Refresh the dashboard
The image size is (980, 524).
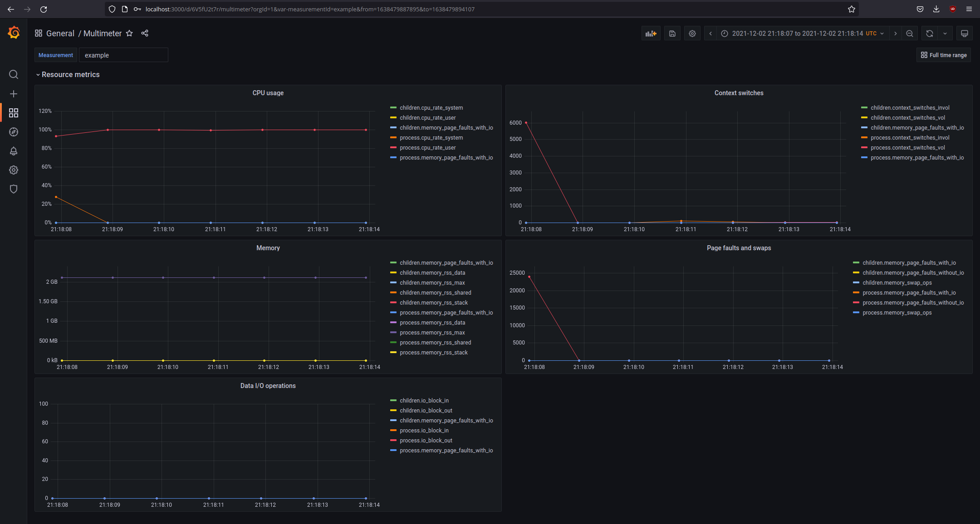click(x=930, y=34)
